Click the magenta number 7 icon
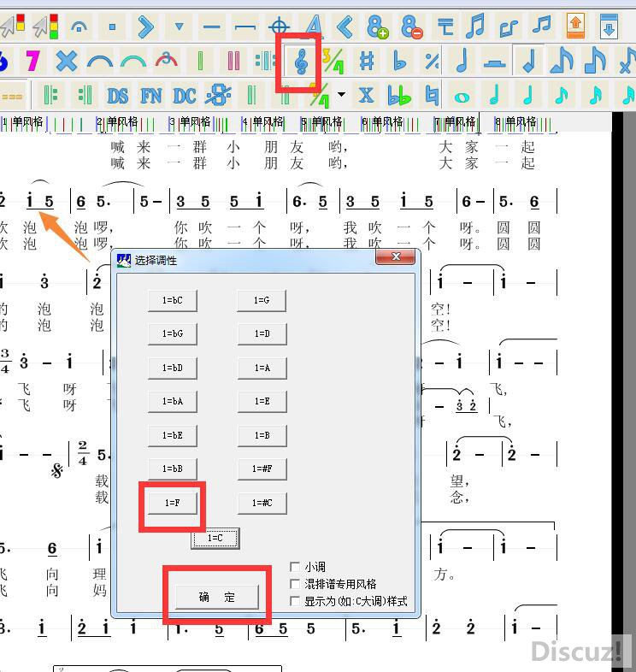Screen dimensions: 636x672 coord(33,61)
